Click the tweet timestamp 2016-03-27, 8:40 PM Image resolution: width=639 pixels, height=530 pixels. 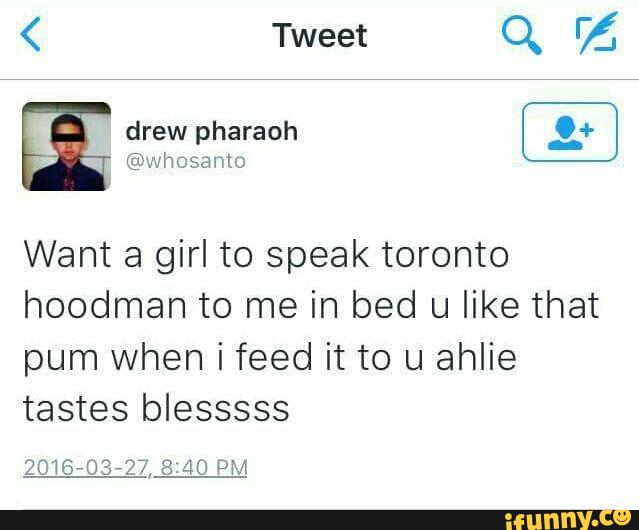pyautogui.click(x=135, y=467)
